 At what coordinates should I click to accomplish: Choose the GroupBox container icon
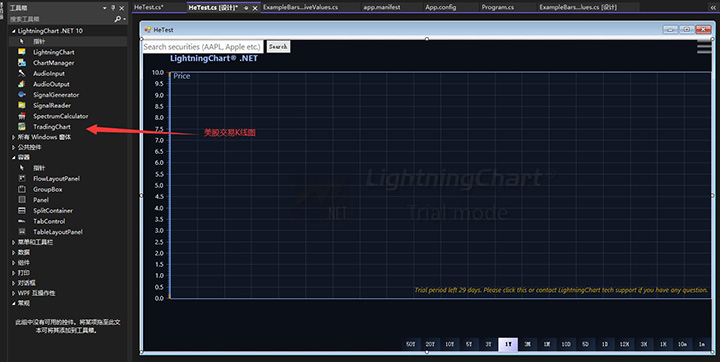click(22, 189)
